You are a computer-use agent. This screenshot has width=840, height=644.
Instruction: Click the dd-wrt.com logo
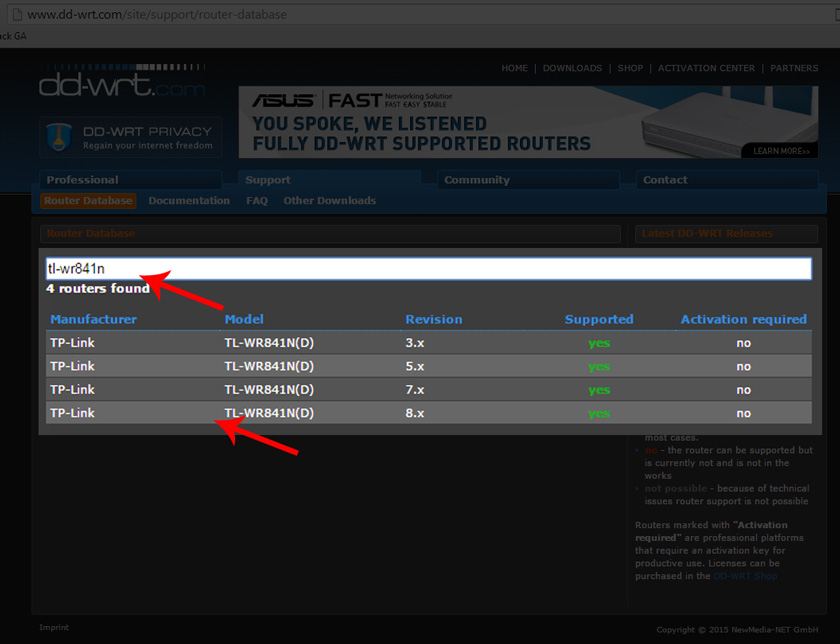122,81
